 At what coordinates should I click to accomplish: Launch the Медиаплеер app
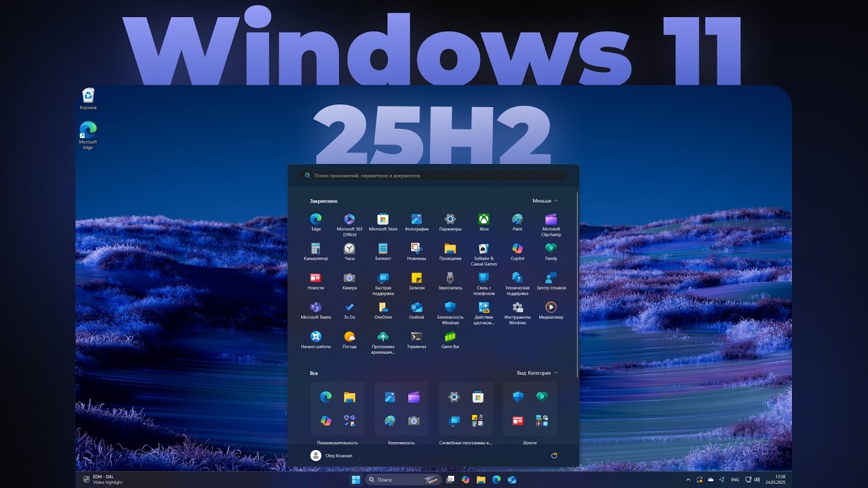551,310
